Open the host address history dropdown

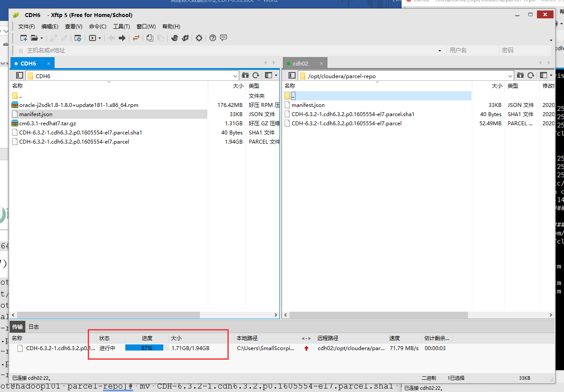(440, 51)
